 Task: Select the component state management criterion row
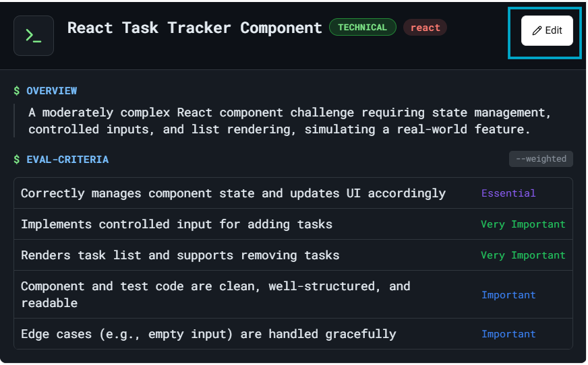233,193
